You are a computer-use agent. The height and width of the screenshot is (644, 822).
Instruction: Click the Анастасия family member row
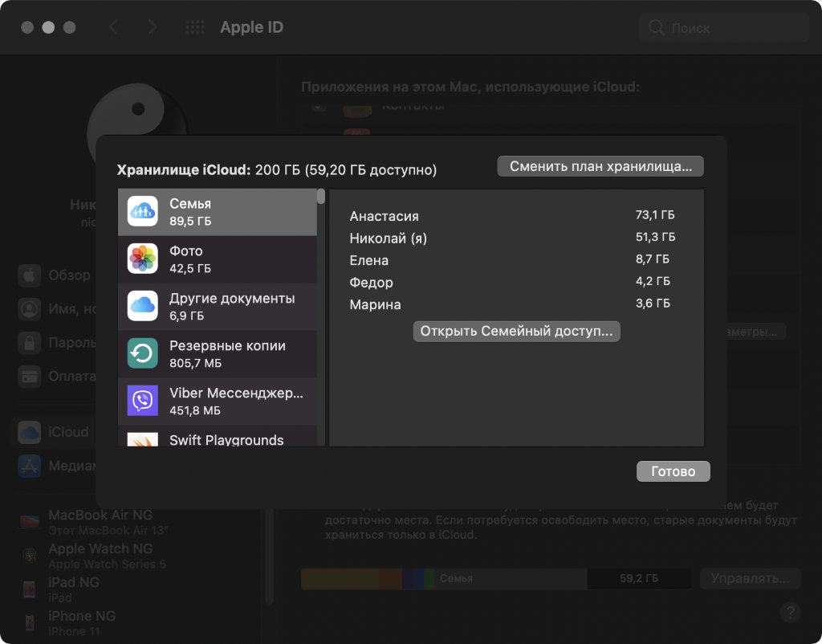[x=512, y=215]
